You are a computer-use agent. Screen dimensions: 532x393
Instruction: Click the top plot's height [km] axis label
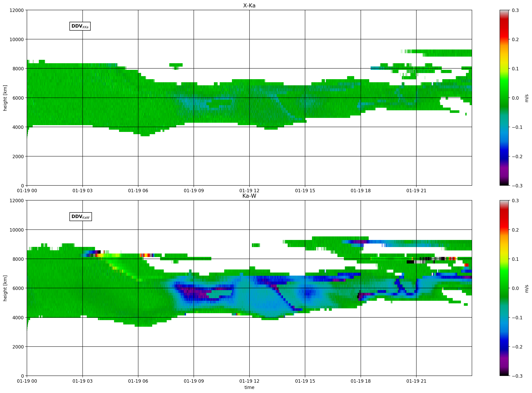pyautogui.click(x=5, y=98)
